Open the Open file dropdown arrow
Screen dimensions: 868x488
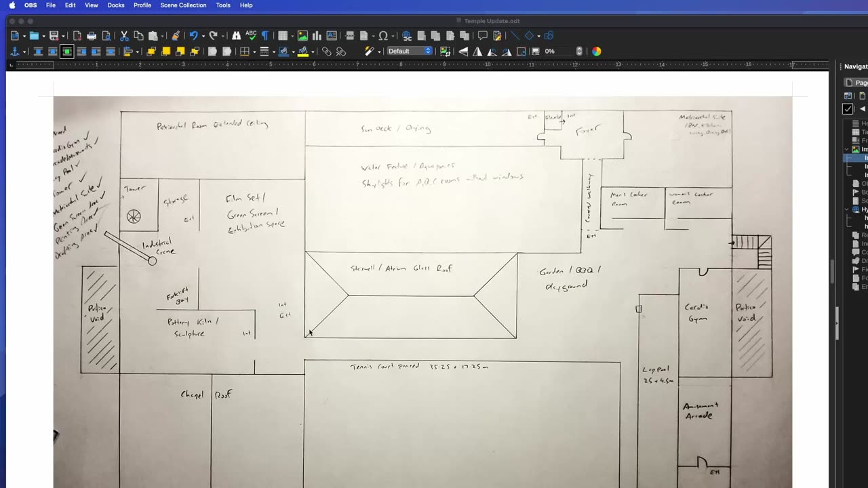(44, 36)
